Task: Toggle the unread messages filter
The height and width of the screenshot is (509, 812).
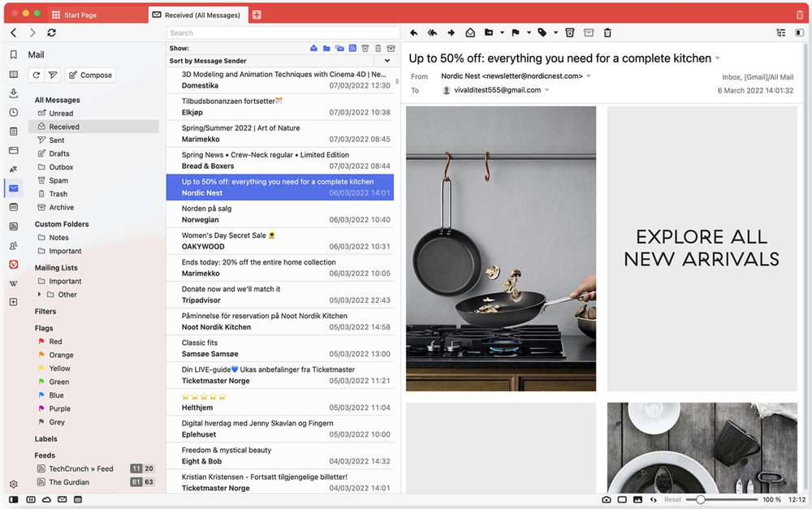Action: (x=313, y=48)
